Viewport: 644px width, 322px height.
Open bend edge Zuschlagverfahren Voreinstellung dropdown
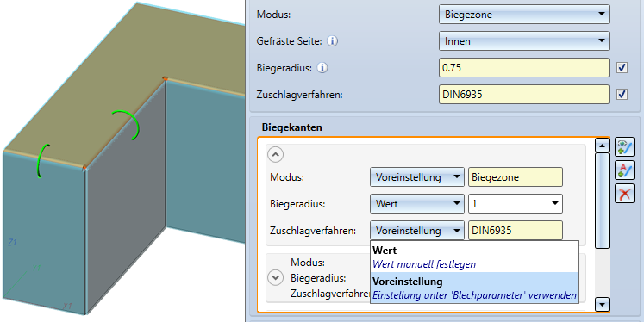(417, 231)
